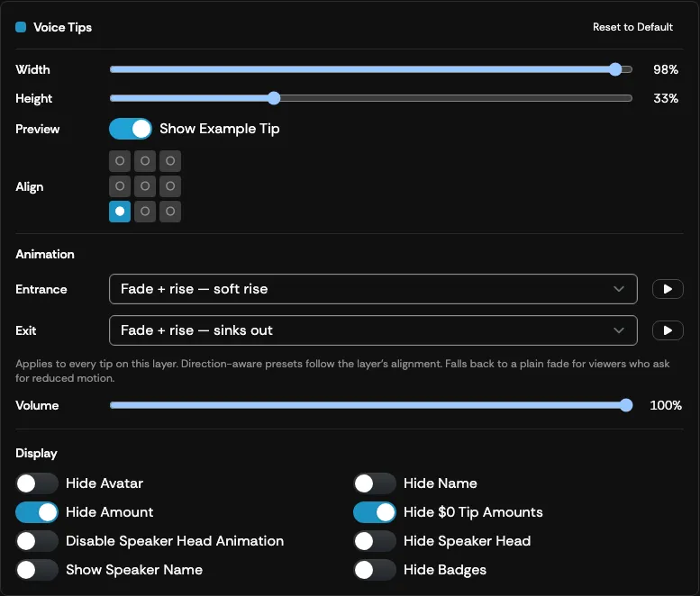Select the bottom-center alignment option
Screen dimensions: 700x596
[x=145, y=212]
